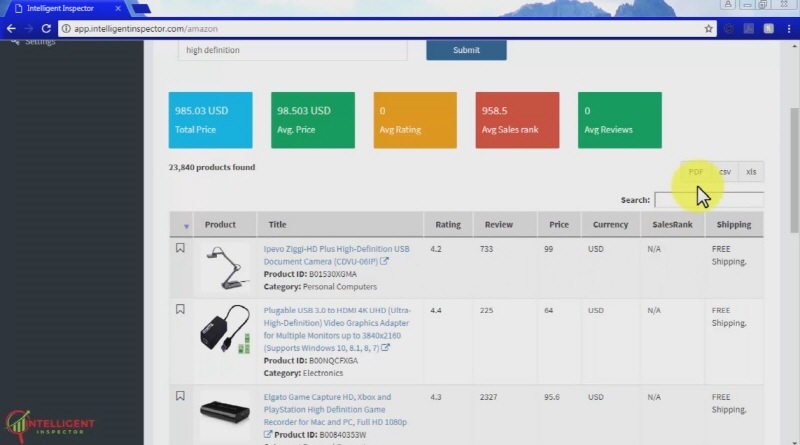Focus the table Search input field
800x445 pixels.
(709, 200)
